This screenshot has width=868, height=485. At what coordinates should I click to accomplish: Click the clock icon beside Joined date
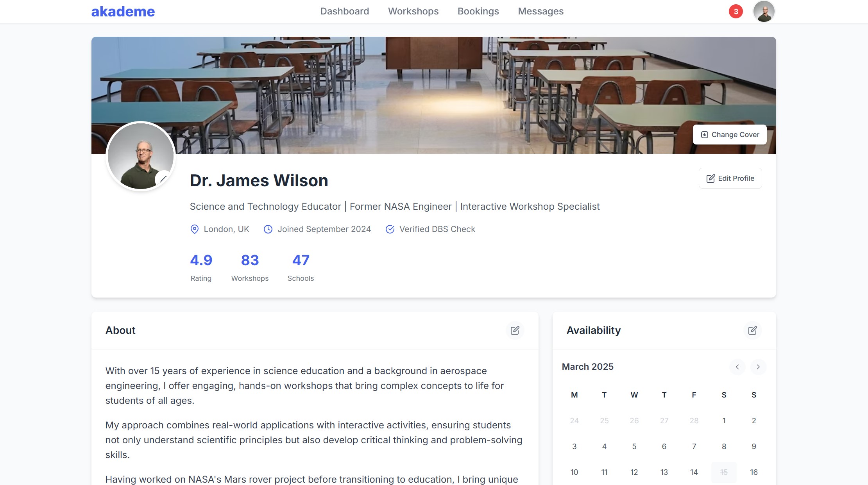click(x=268, y=229)
